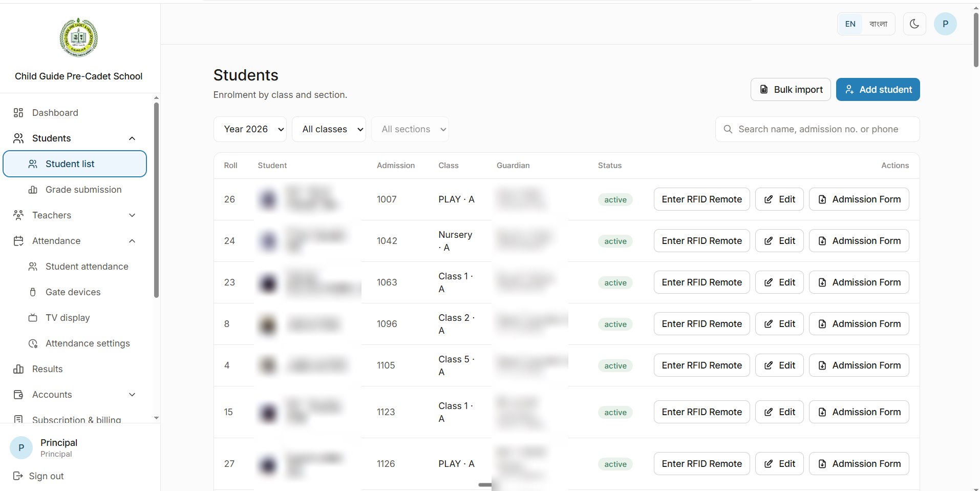980x491 pixels.
Task: Click the sidebar vertical scrollbar
Action: click(x=156, y=200)
